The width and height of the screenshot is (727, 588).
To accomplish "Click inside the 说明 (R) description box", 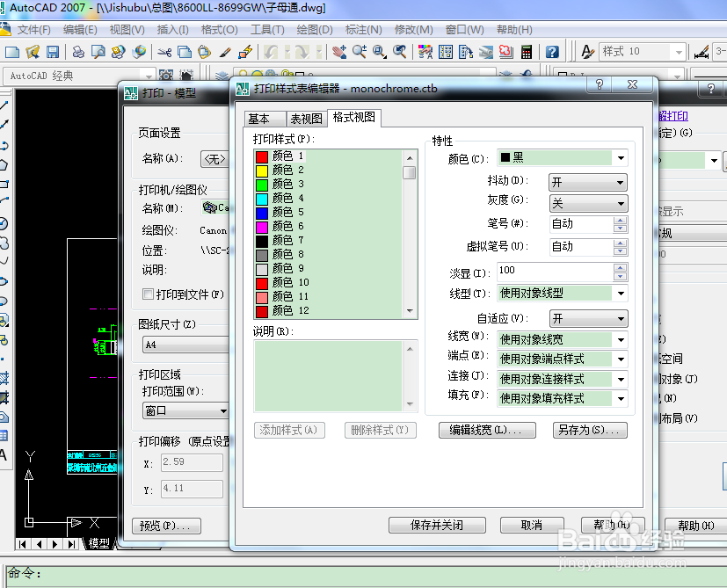I will [328, 376].
